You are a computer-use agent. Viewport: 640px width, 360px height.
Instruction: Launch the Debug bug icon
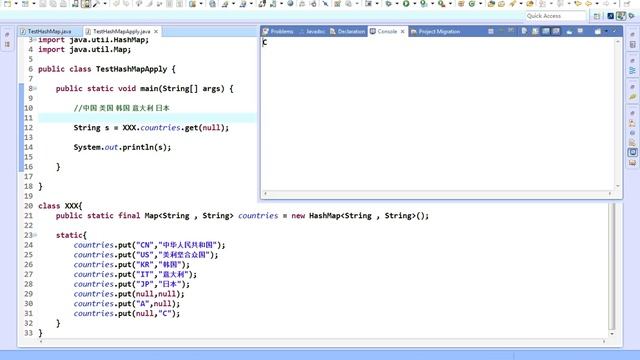pyautogui.click(x=389, y=4)
